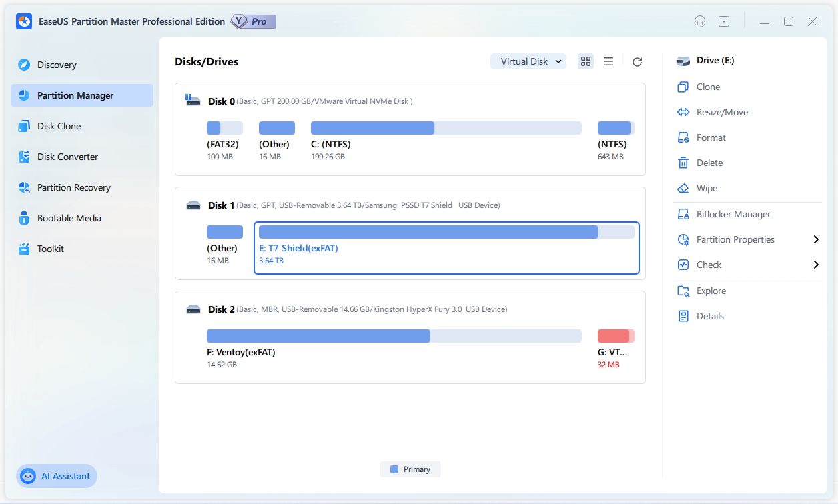
Task: Open the AI Assistant
Action: click(57, 476)
